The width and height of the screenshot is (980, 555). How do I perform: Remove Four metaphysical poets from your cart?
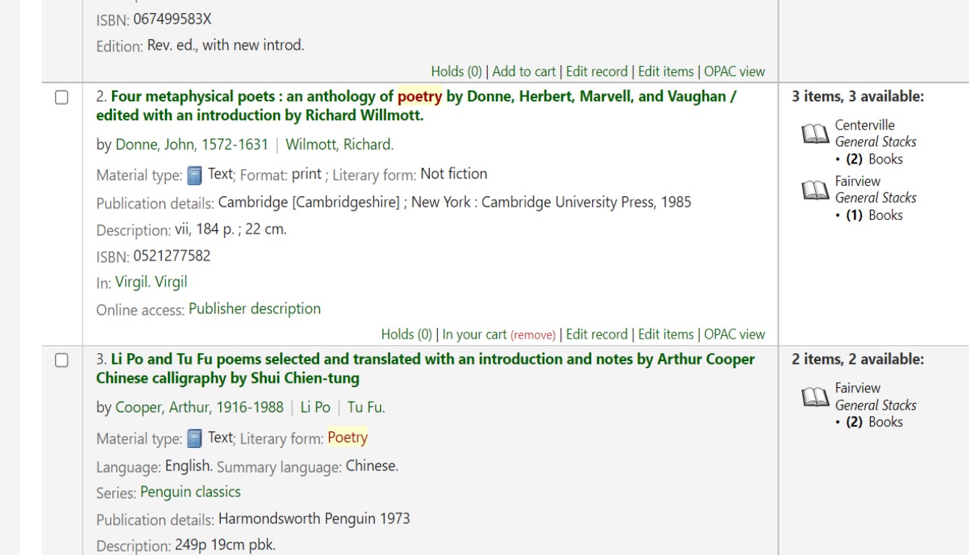tap(533, 335)
